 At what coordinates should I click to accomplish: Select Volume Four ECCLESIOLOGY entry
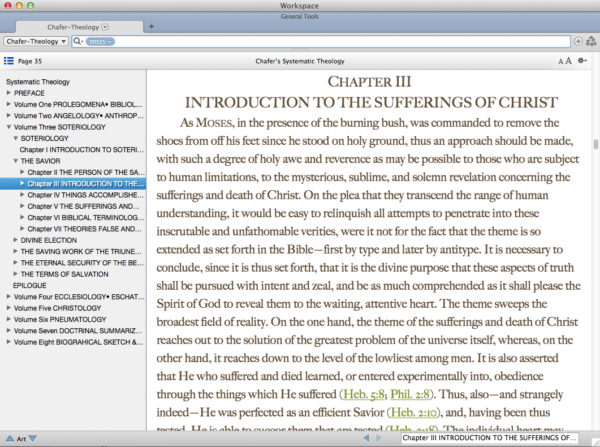point(79,297)
